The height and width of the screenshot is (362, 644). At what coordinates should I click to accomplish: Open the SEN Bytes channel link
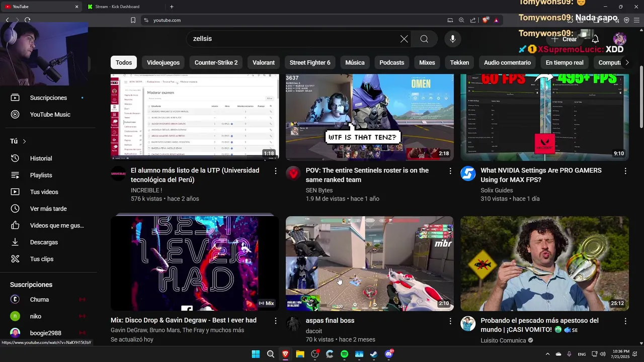319,190
